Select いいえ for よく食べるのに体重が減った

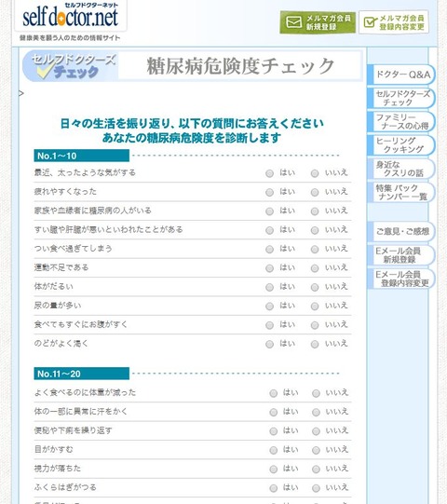316,393
